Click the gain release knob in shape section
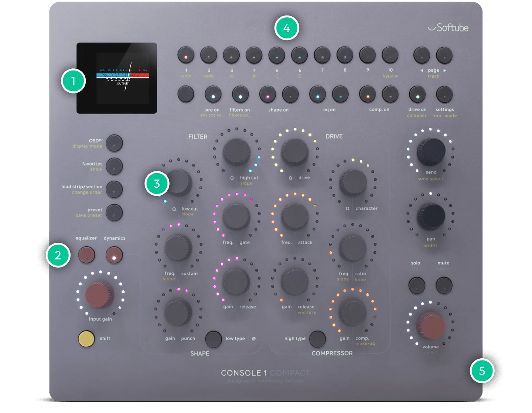This screenshot has height=413, width=532. point(236,281)
